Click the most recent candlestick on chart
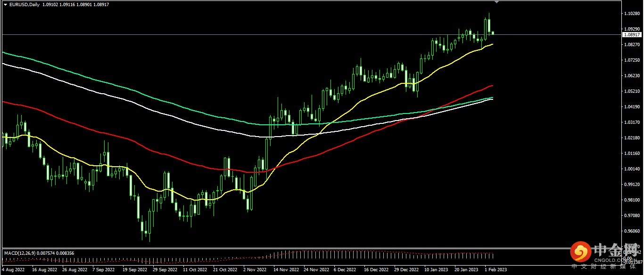Viewport: 644px width, 275px height. pyautogui.click(x=493, y=33)
